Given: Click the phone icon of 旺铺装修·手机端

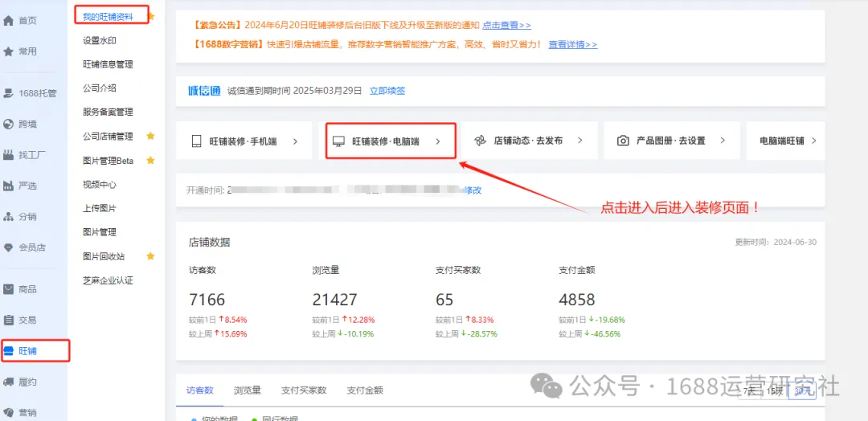Looking at the screenshot, I should [197, 141].
